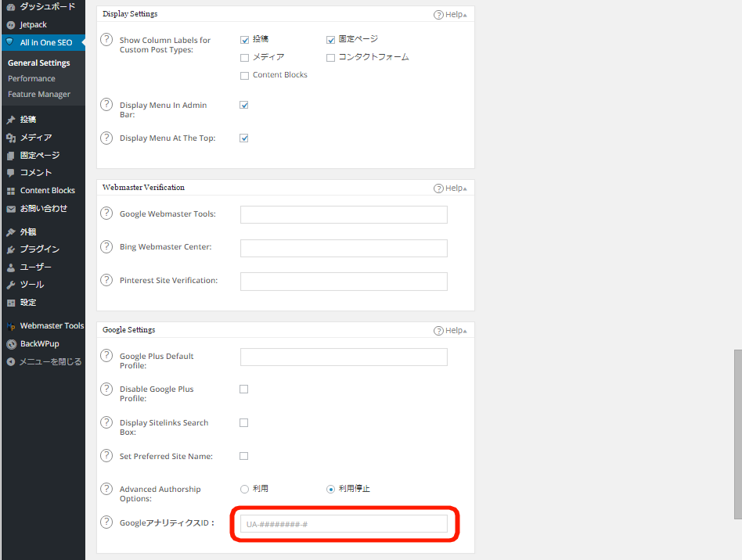Open the ダッシュボード dashboard icon

[x=11, y=7]
